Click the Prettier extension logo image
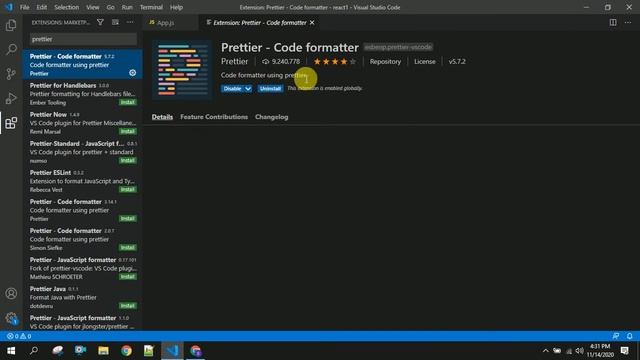Screen dimensions: 640x360 click(182, 70)
